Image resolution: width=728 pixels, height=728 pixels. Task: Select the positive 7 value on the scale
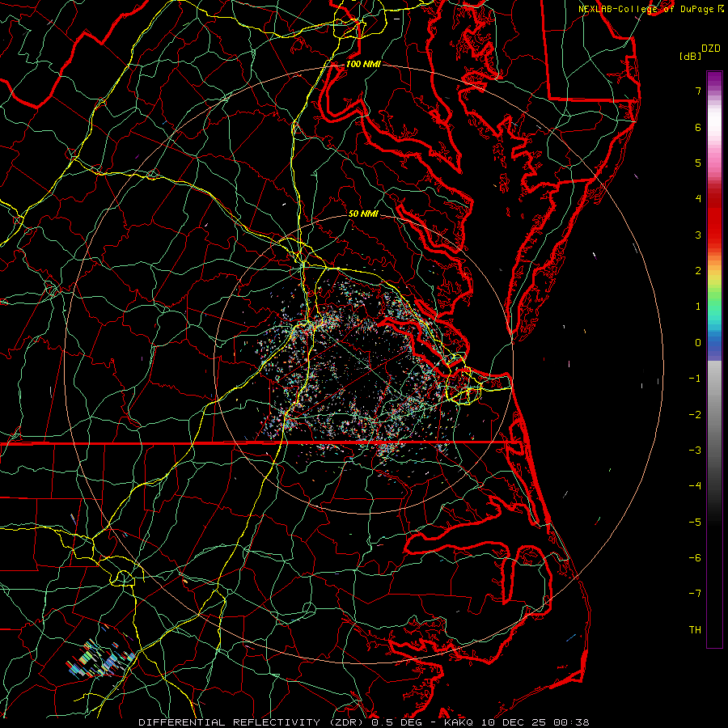698,91
